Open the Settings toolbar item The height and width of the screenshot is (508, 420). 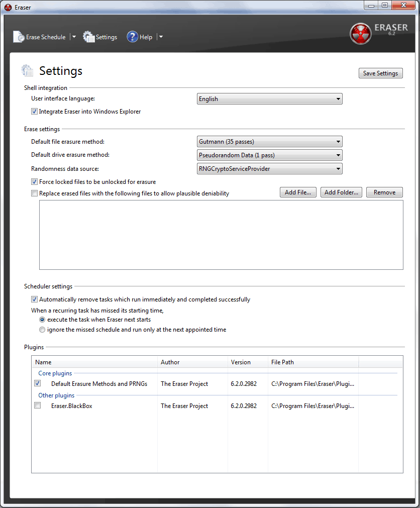tap(100, 37)
